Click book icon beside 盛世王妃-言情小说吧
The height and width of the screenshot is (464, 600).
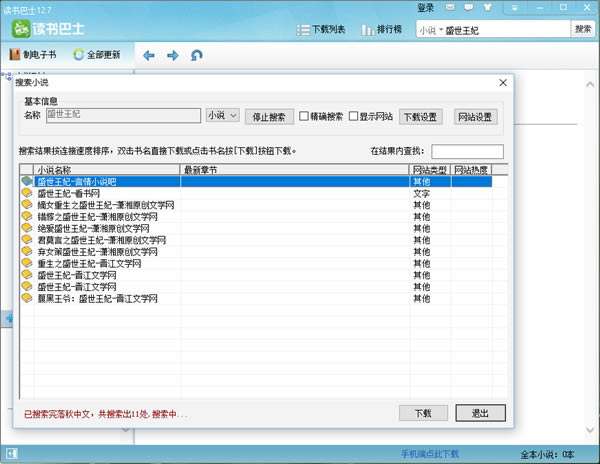point(27,181)
